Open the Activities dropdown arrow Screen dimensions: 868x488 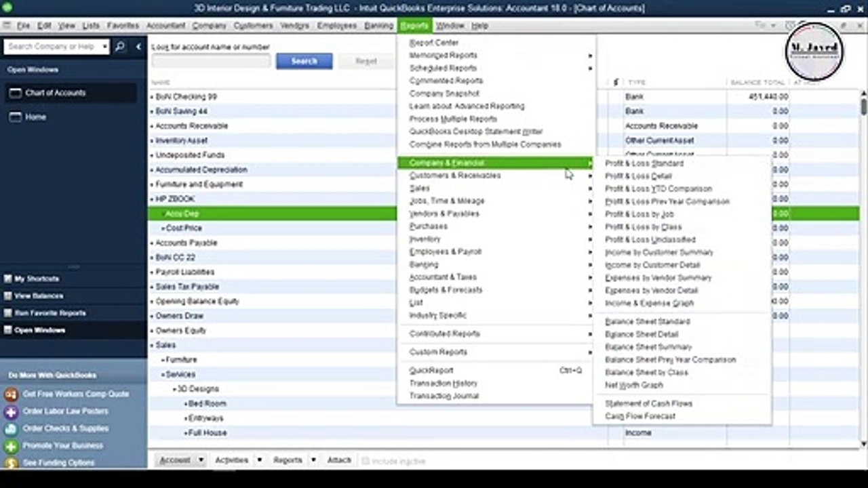click(x=259, y=460)
